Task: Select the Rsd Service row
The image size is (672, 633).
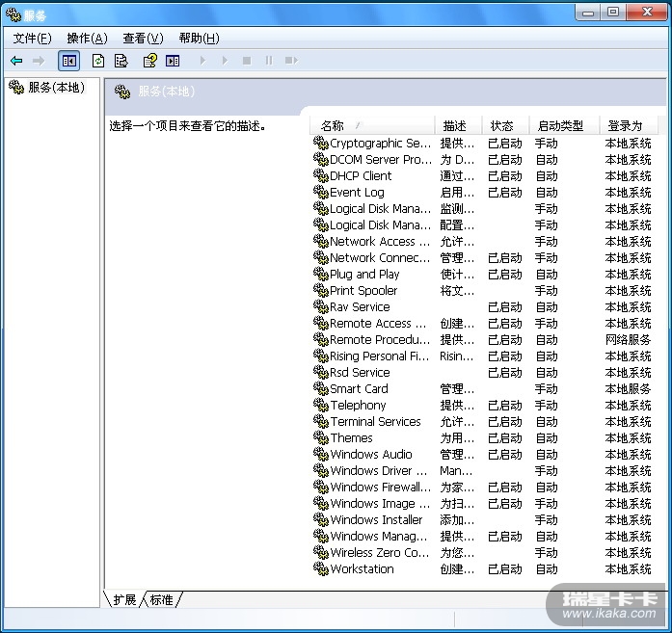Action: click(482, 372)
